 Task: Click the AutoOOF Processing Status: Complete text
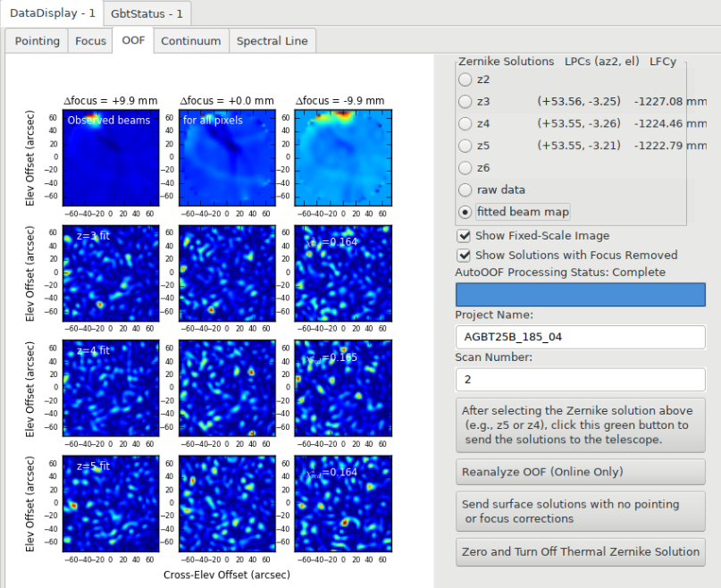click(x=560, y=273)
